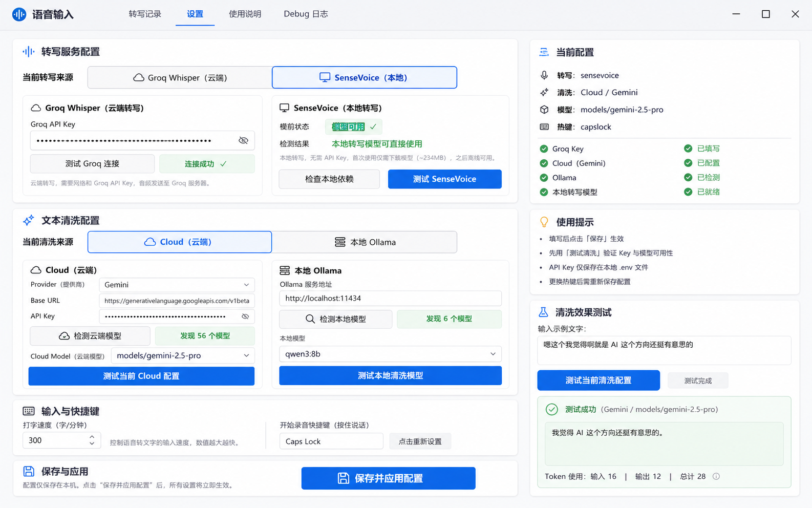Open 本地模型 dropdown showing qwen3:8b
This screenshot has width=812, height=508.
(390, 354)
